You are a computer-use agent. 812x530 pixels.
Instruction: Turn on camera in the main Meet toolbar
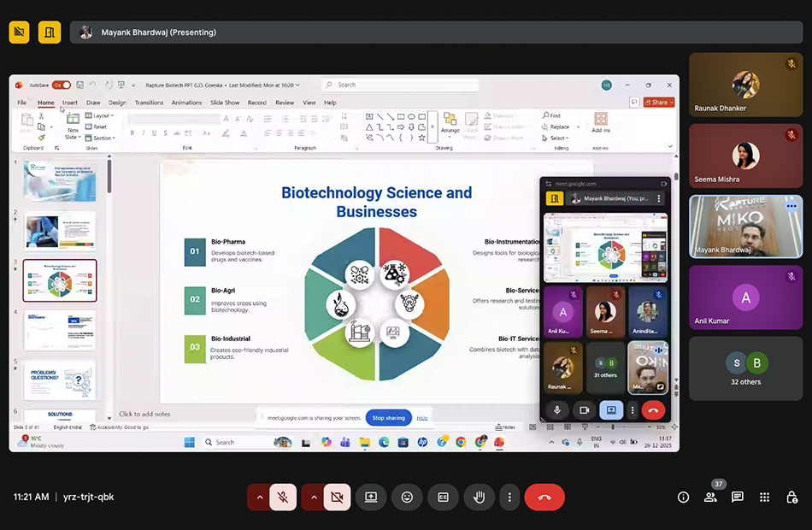point(337,497)
